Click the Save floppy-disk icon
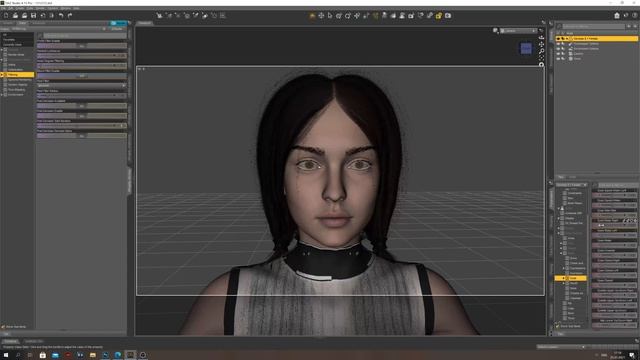The image size is (640, 360). 33,16
